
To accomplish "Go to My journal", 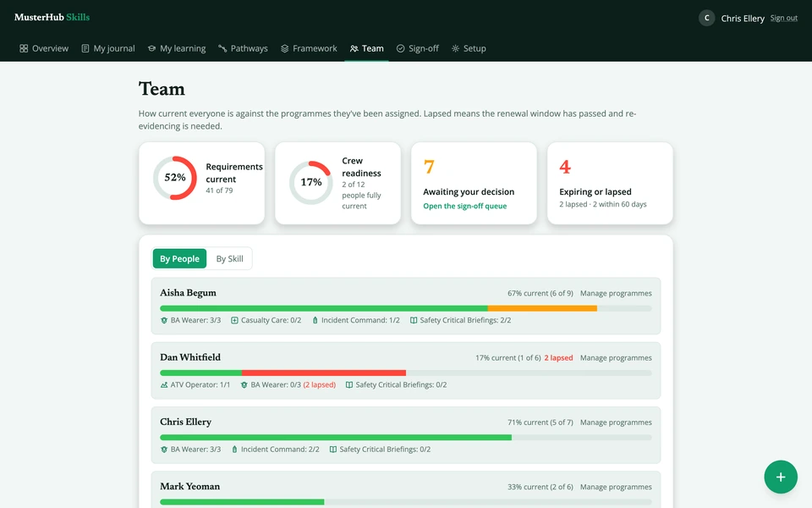I will point(108,48).
